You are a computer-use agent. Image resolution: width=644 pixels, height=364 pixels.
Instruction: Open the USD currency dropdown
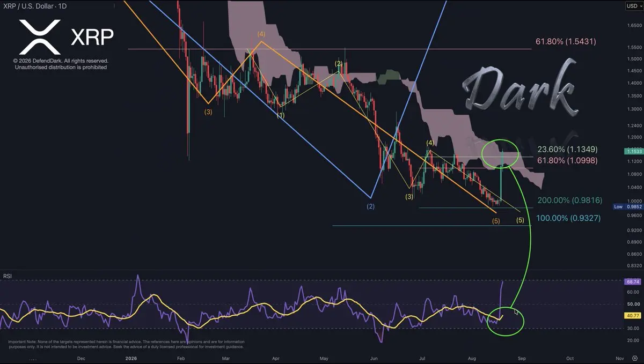click(x=633, y=6)
